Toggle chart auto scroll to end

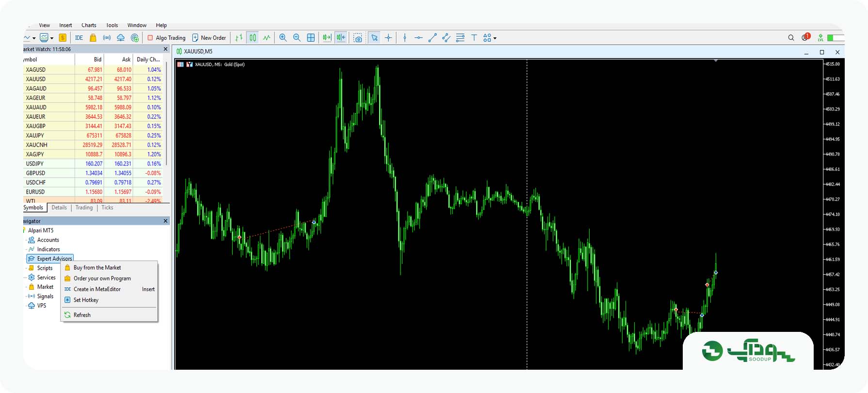tap(327, 38)
